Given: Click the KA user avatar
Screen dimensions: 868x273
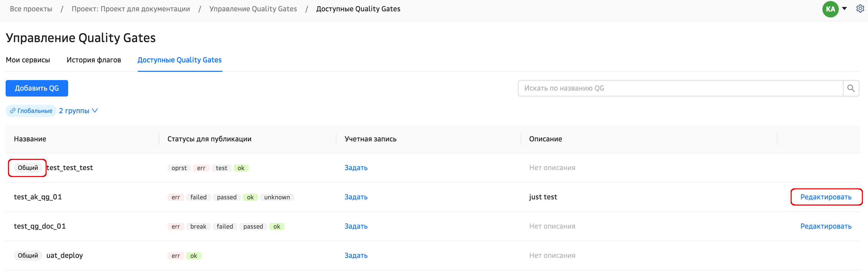Looking at the screenshot, I should tap(830, 9).
